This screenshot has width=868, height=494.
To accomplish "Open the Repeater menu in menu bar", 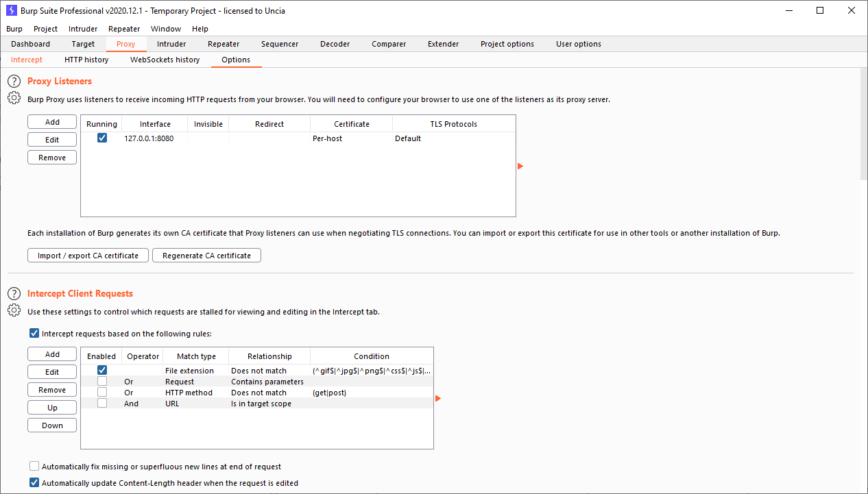I will (124, 29).
